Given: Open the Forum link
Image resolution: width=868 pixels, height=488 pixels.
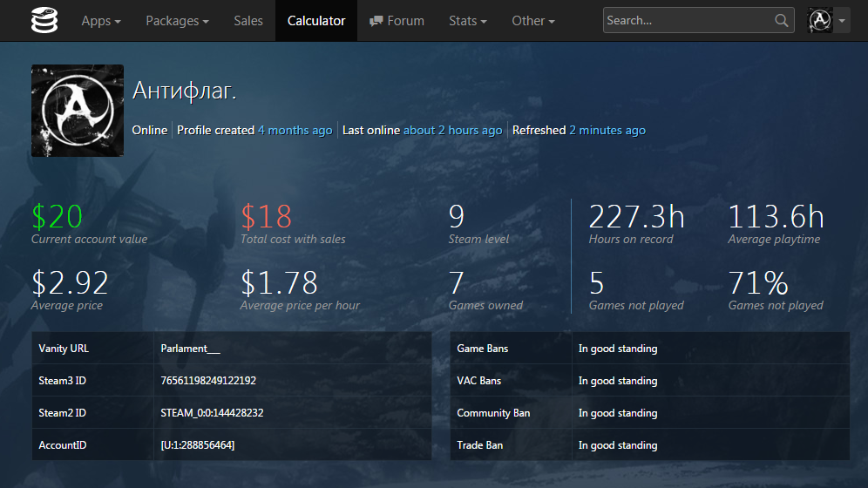Looking at the screenshot, I should coord(397,20).
